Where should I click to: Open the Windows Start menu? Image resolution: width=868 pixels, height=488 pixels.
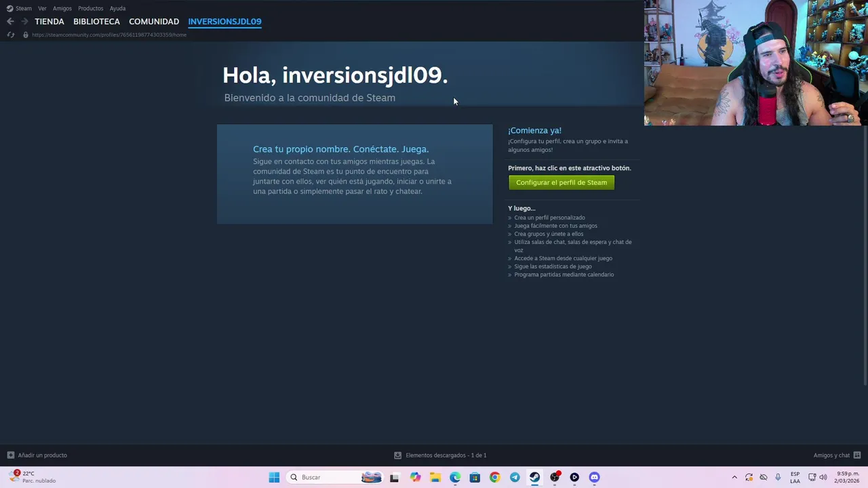click(x=274, y=477)
